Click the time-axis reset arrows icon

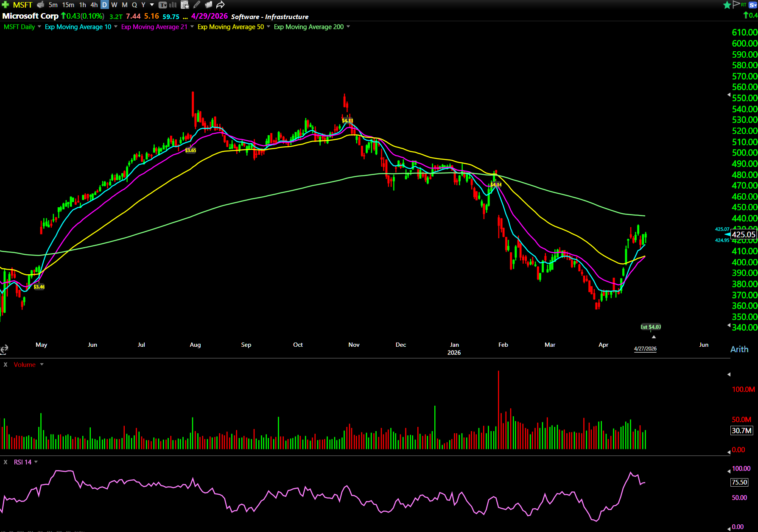click(4, 349)
